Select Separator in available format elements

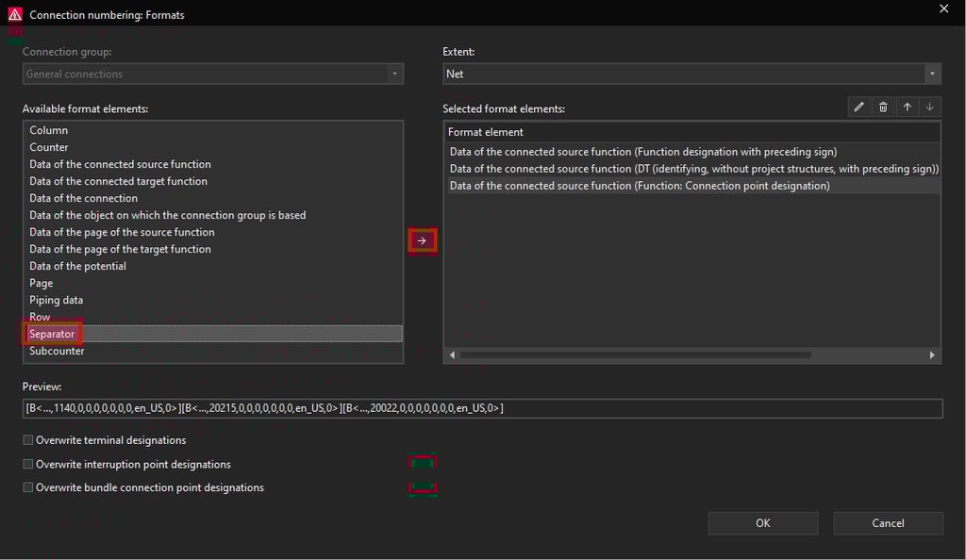[x=52, y=334]
